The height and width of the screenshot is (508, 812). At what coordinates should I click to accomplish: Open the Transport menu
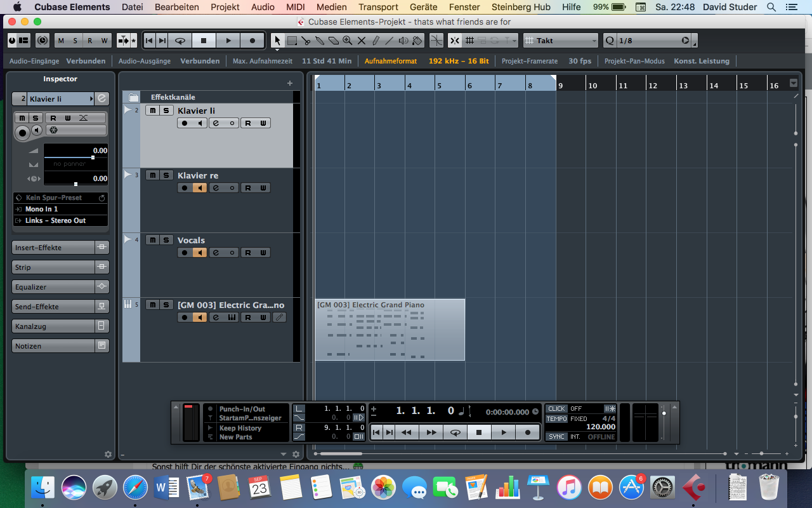[x=378, y=7]
